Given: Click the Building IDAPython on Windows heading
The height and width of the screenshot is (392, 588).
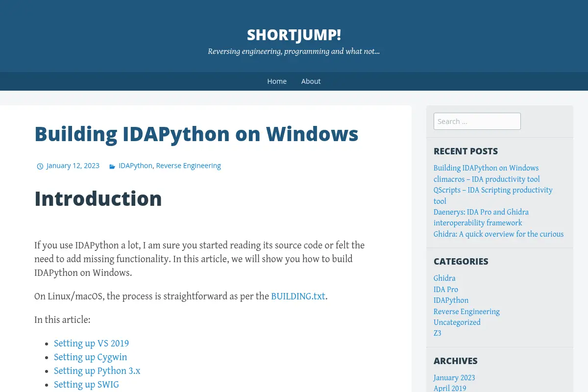Looking at the screenshot, I should (196, 134).
